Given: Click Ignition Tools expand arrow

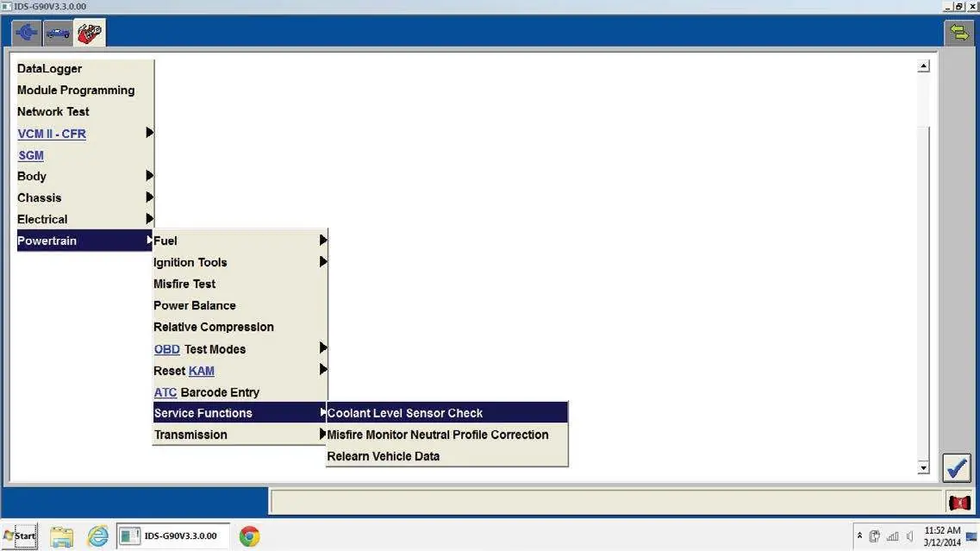Looking at the screenshot, I should pos(323,261).
